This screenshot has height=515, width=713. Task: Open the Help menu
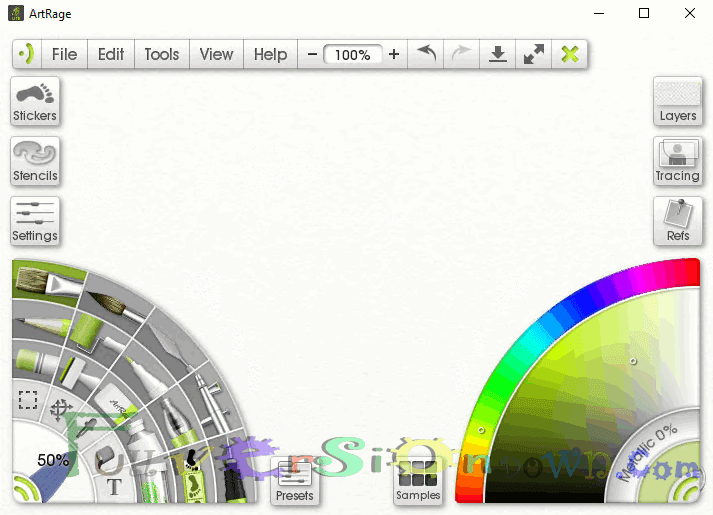271,55
